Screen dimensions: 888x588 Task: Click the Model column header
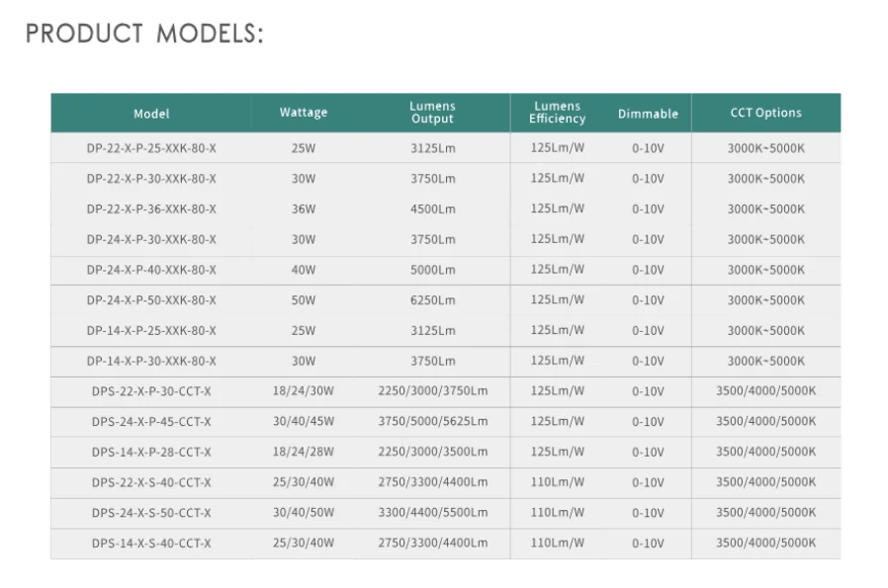(151, 114)
